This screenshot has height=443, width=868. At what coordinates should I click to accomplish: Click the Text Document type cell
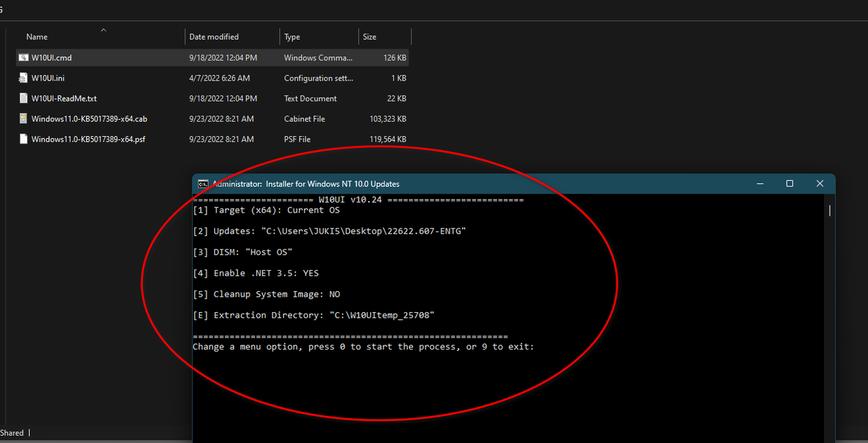pyautogui.click(x=310, y=98)
